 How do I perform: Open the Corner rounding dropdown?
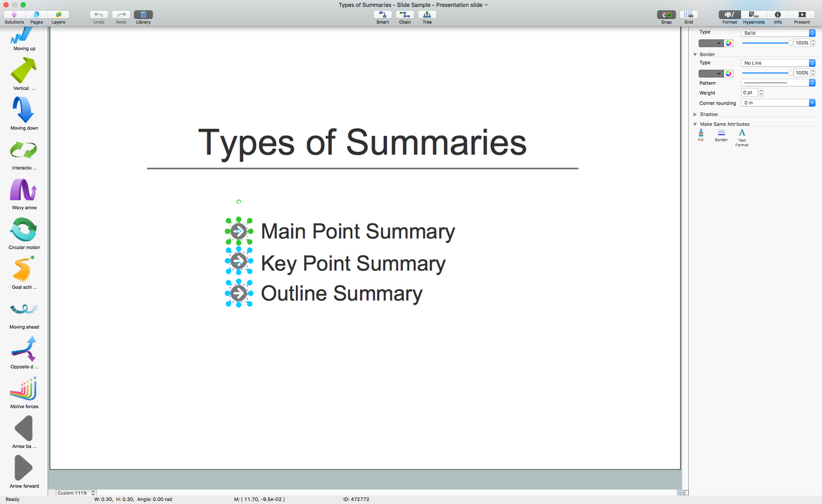coord(778,103)
